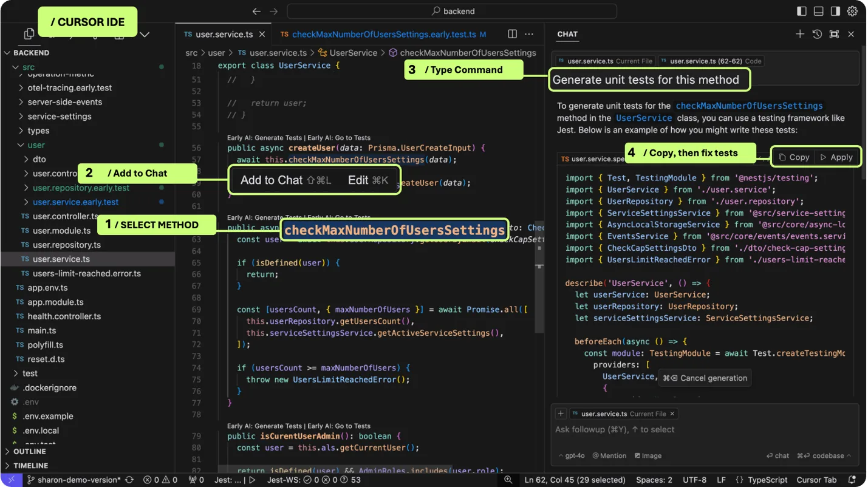Expand the dto folder
The height and width of the screenshot is (487, 868).
pos(39,159)
